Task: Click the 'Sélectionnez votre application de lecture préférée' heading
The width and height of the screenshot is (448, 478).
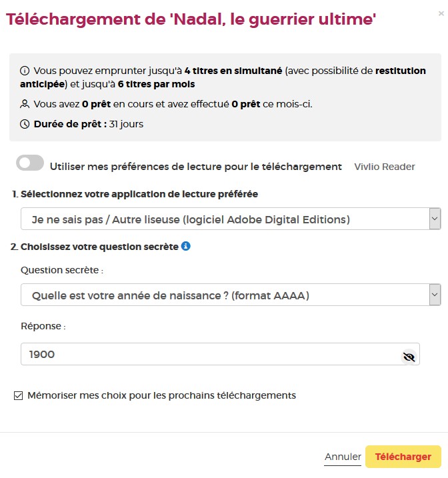Action: tap(139, 194)
